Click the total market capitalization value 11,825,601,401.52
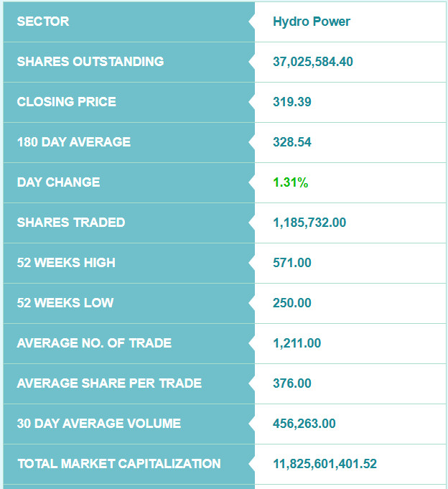The width and height of the screenshot is (448, 489). tap(325, 464)
